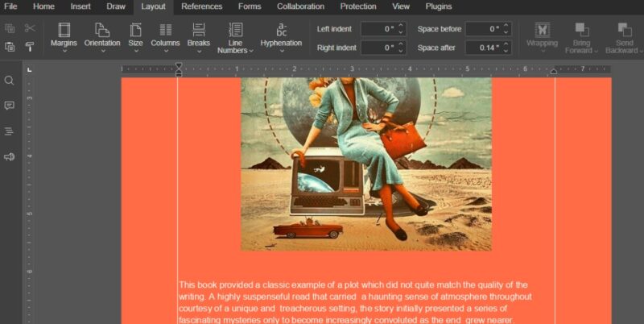
Task: Increase Space before with up arrow
Action: point(506,26)
